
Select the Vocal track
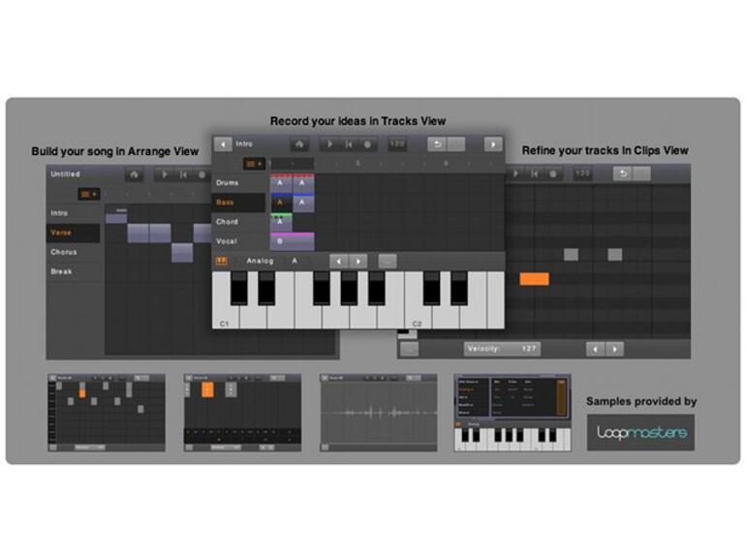(x=239, y=241)
